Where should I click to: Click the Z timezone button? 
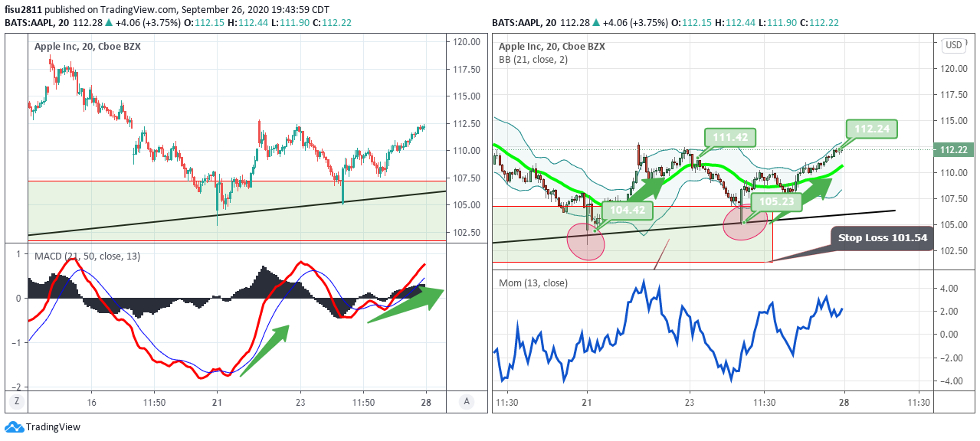pyautogui.click(x=15, y=401)
